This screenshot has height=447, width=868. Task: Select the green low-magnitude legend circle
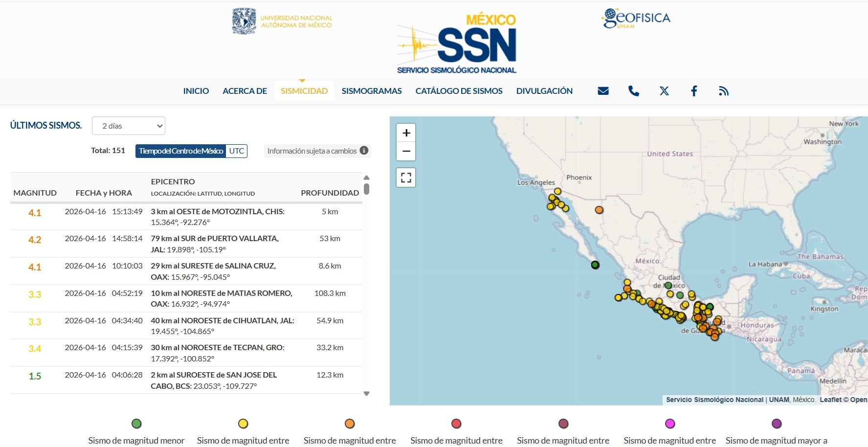136,424
